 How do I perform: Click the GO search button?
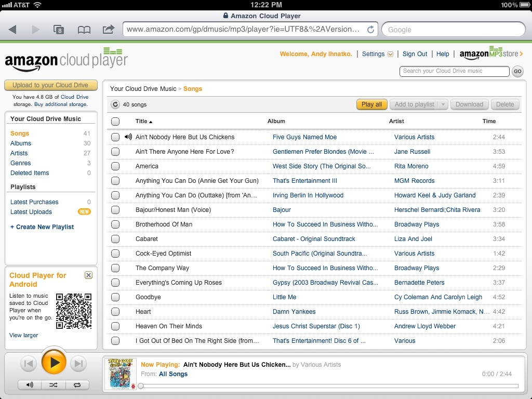pos(517,71)
